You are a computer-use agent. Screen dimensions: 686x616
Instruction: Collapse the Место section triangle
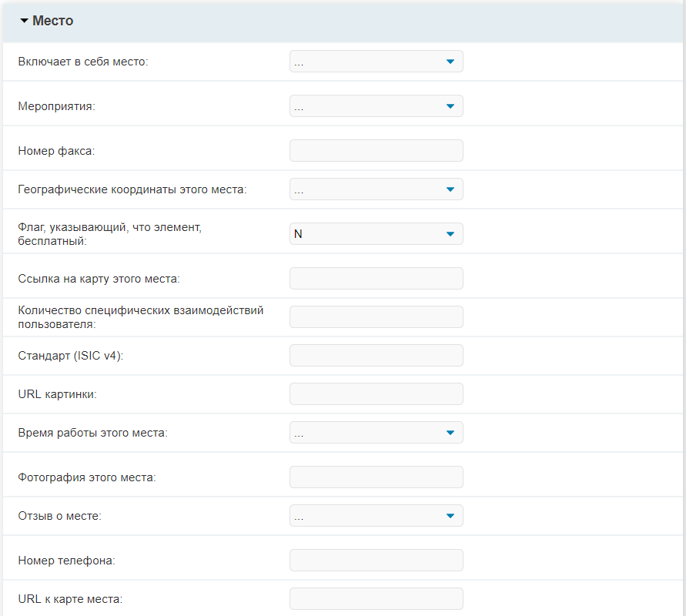click(x=24, y=21)
